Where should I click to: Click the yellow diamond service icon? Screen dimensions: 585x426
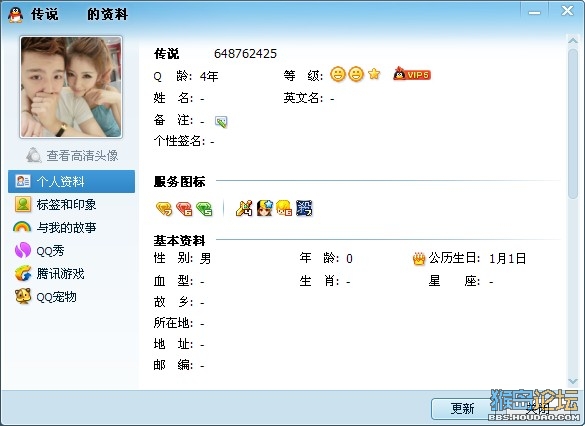coord(164,208)
